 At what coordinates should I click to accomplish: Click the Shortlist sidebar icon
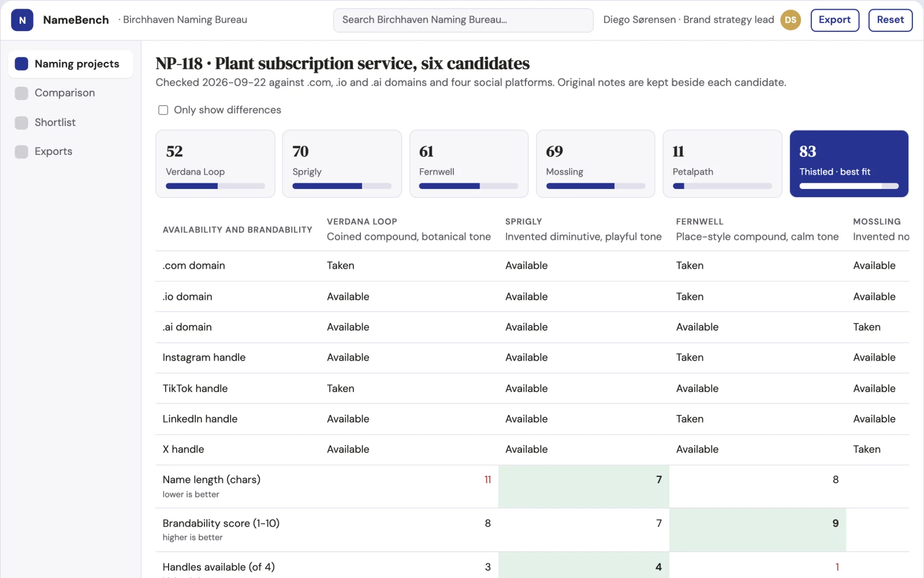pos(21,123)
